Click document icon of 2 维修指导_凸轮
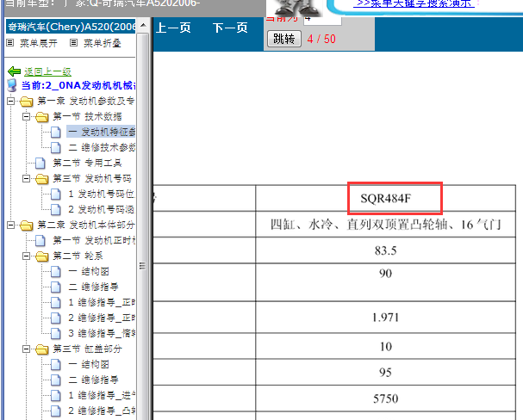The height and width of the screenshot is (420, 523). (x=56, y=411)
